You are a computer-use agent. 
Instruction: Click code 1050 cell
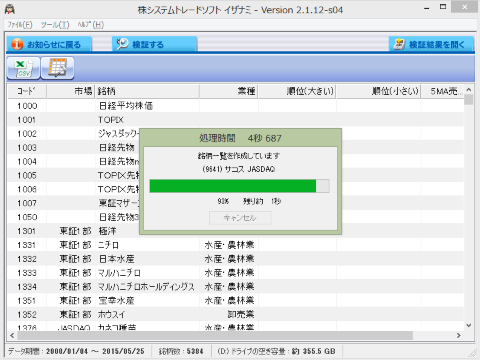pyautogui.click(x=27, y=217)
